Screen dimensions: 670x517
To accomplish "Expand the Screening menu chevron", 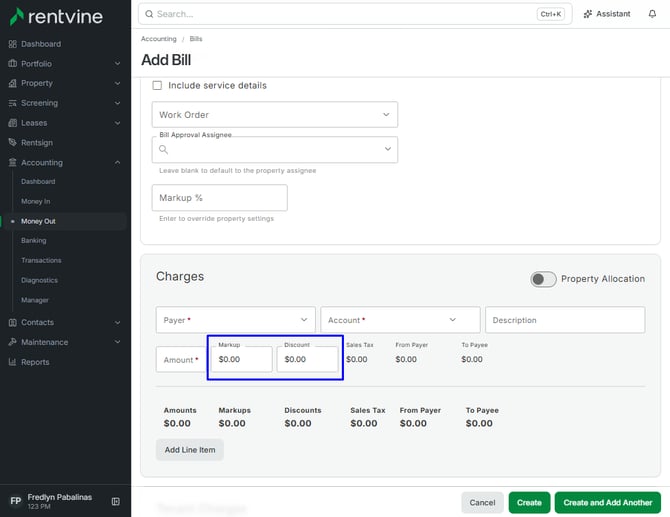I will tap(118, 103).
